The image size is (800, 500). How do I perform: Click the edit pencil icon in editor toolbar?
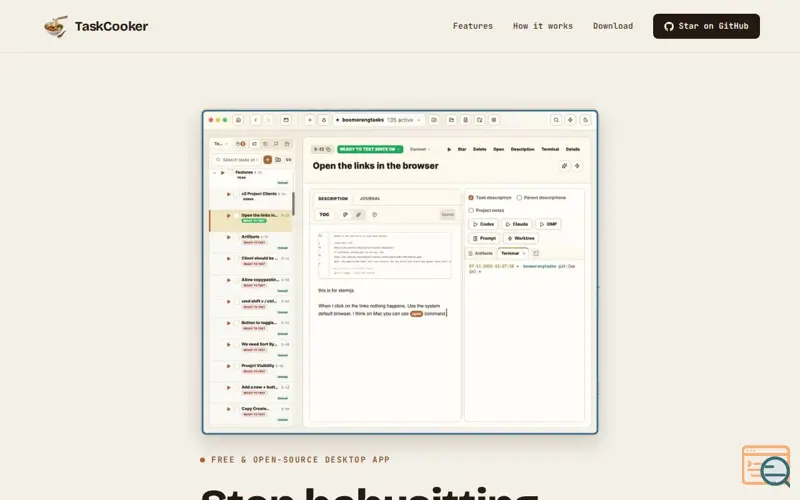point(359,215)
